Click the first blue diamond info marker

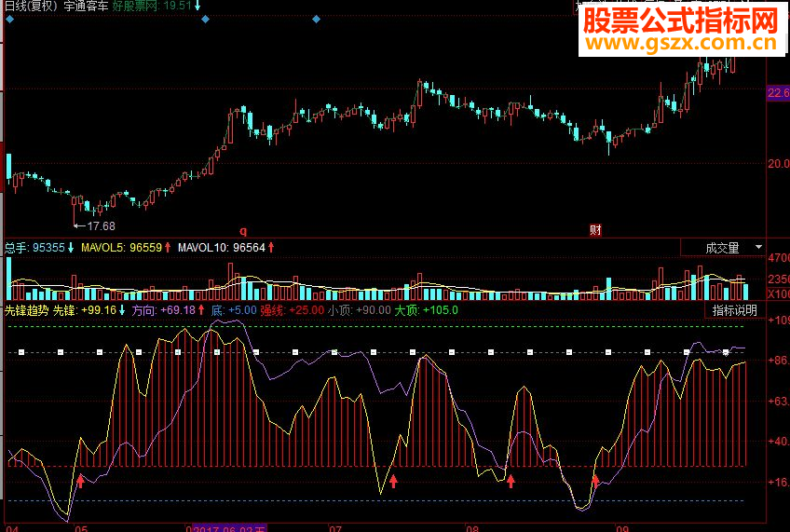(10, 20)
